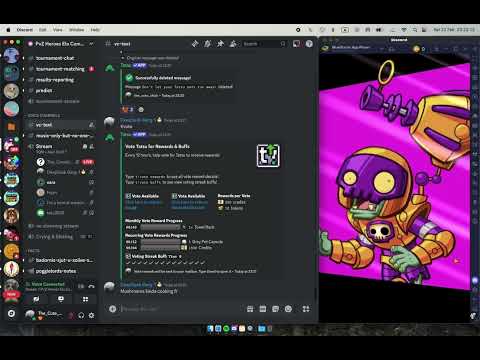
Task: Open Spotlight search in macOS menu bar
Action: (414, 30)
